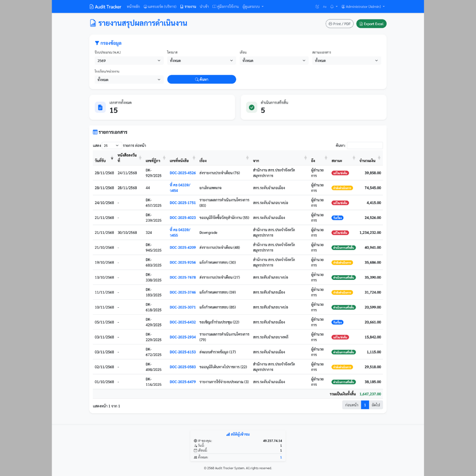Toggle dark mode moon icon
The width and height of the screenshot is (476, 476).
point(317,7)
